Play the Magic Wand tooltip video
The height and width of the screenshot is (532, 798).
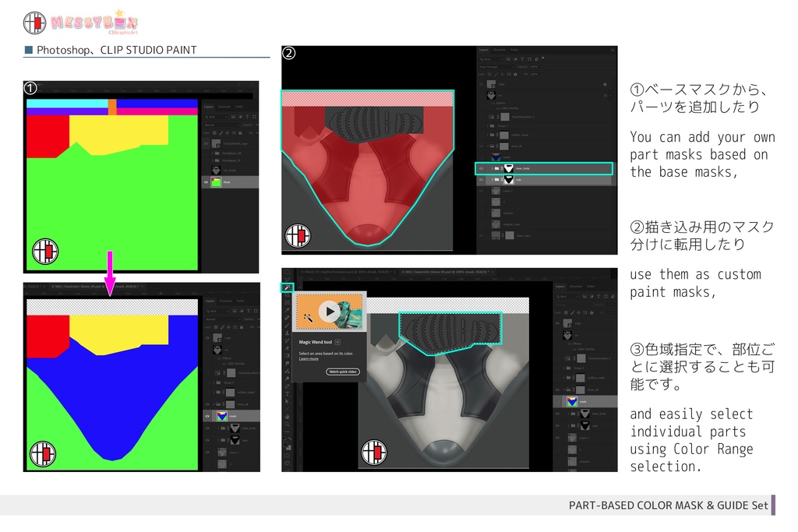coord(330,312)
